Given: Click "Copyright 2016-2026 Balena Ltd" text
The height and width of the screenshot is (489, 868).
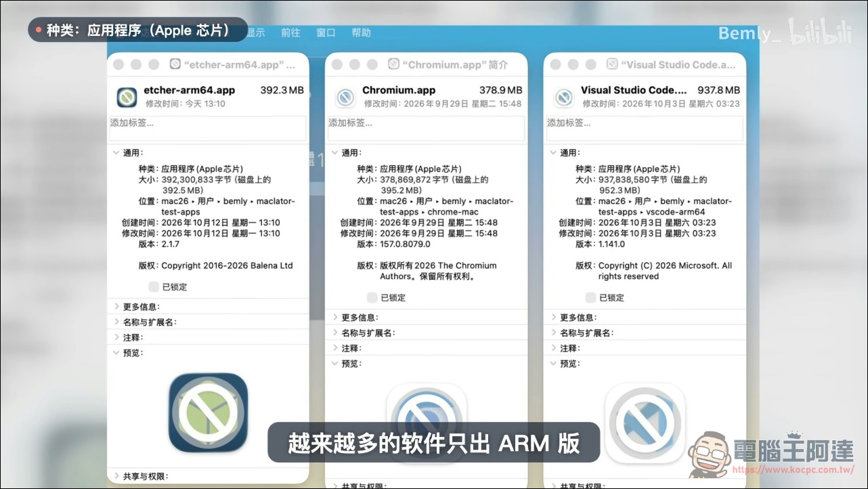Looking at the screenshot, I should pos(227,265).
